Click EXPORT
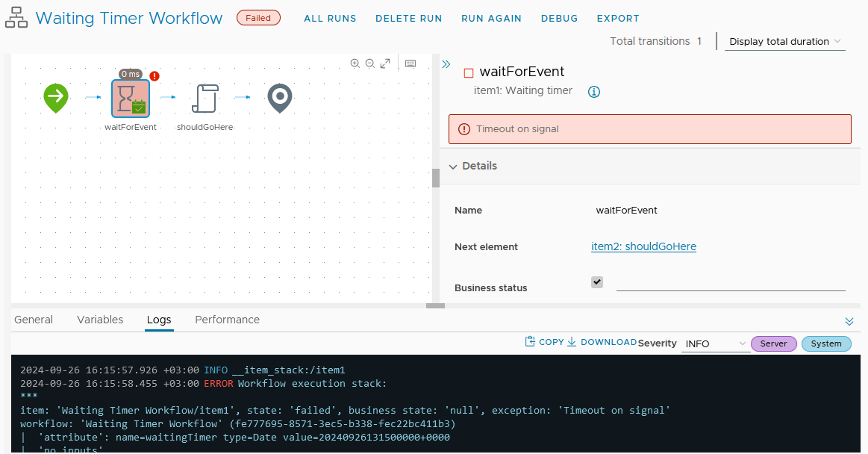Screen dimensions: 868x454 (x=618, y=18)
